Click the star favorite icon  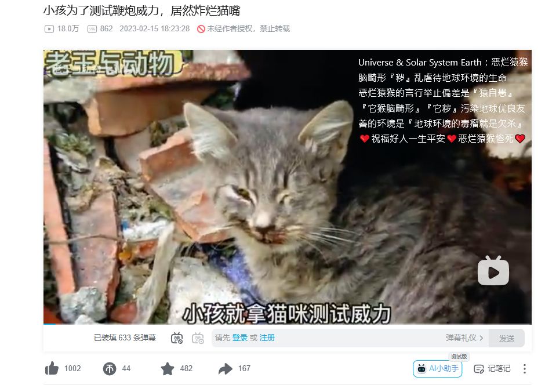(168, 368)
